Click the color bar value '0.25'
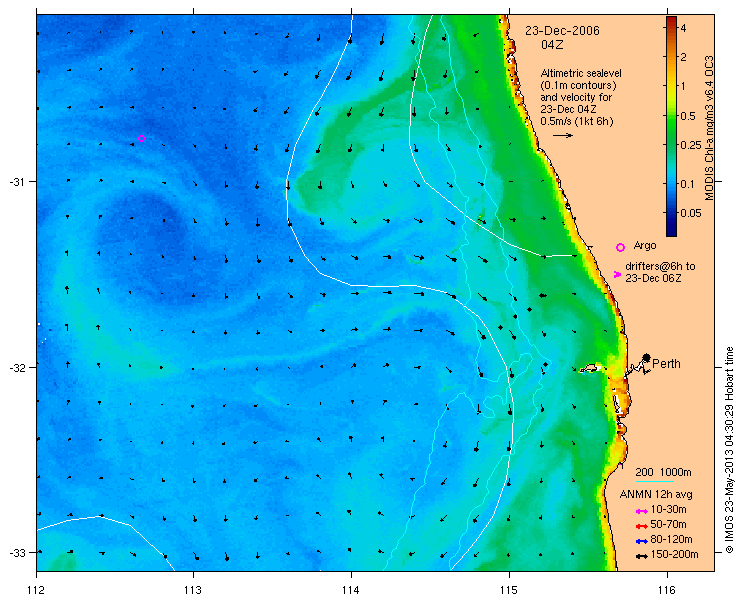Viewport: 740px width, 600px height. [690, 145]
